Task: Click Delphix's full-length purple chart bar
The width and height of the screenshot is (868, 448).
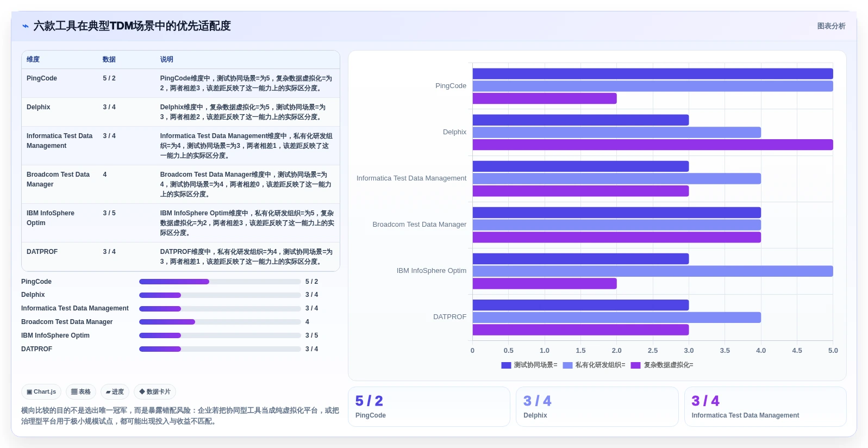Action: click(653, 145)
